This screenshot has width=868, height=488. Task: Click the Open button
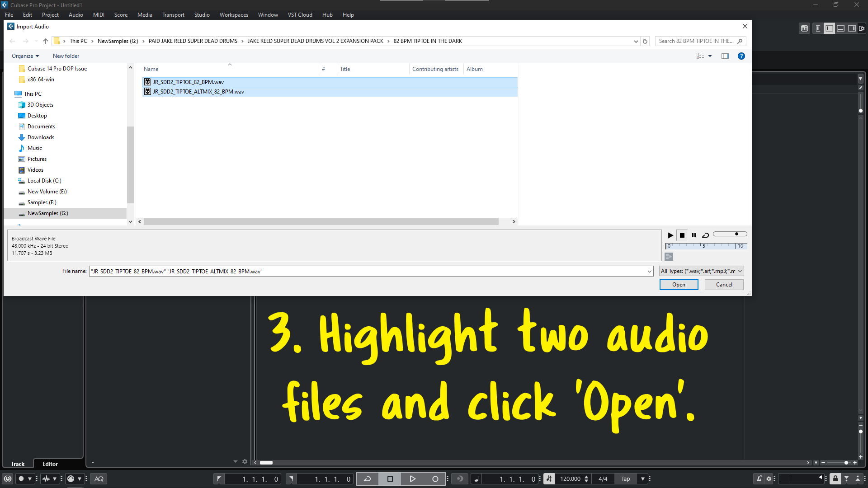[679, 285]
